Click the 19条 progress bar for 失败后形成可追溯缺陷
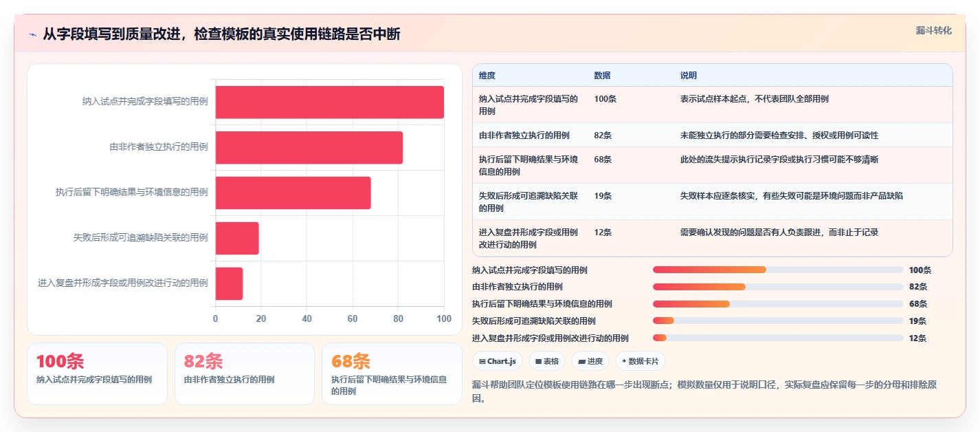This screenshot has width=980, height=432. point(778,321)
